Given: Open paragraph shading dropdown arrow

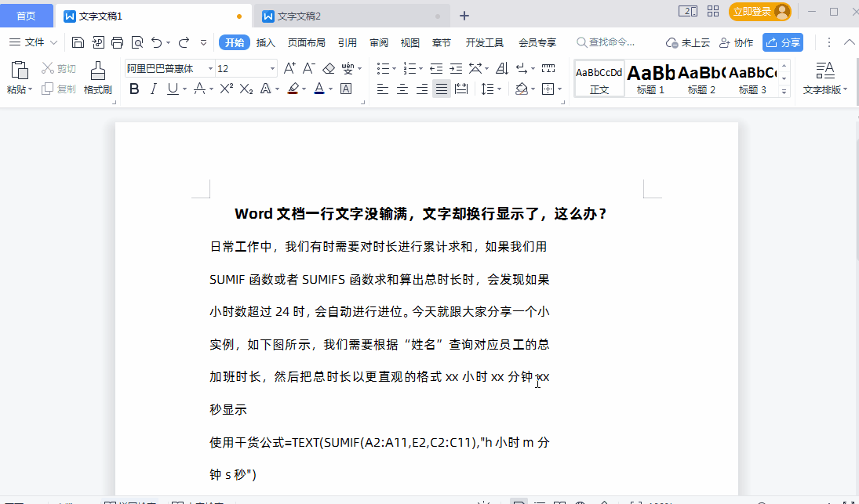Looking at the screenshot, I should (x=533, y=89).
